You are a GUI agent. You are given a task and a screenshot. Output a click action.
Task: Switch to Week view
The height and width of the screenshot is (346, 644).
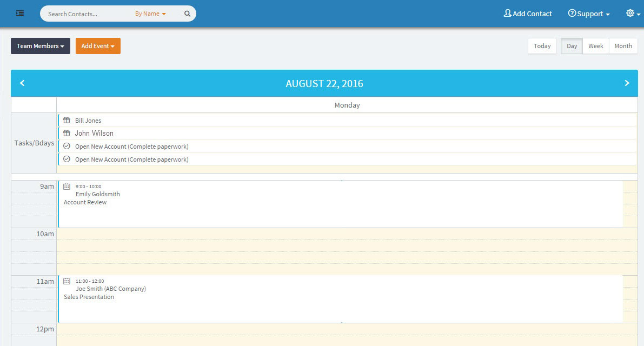pos(595,46)
